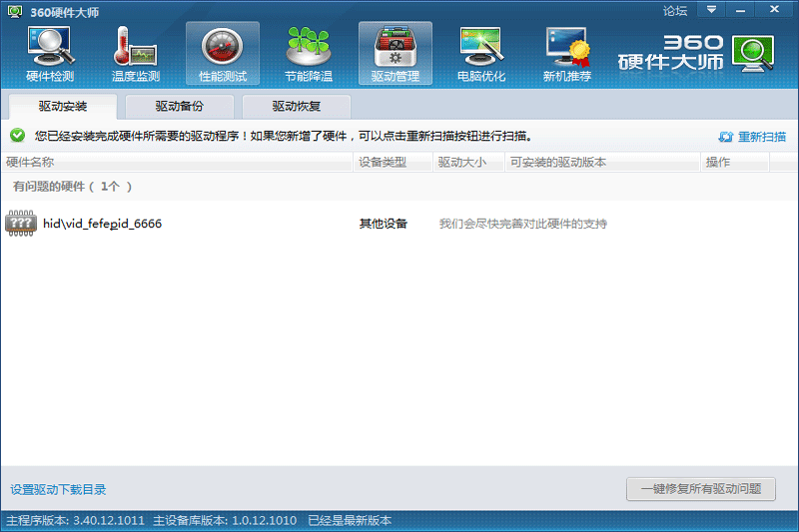The height and width of the screenshot is (532, 799).
Task: Open the 新机推荐 new PC recommendations
Action: click(x=567, y=53)
